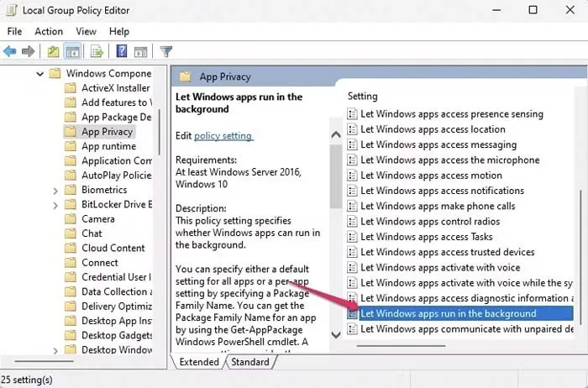Select Let Windows apps access the microphone
The width and height of the screenshot is (588, 388).
[x=449, y=160]
